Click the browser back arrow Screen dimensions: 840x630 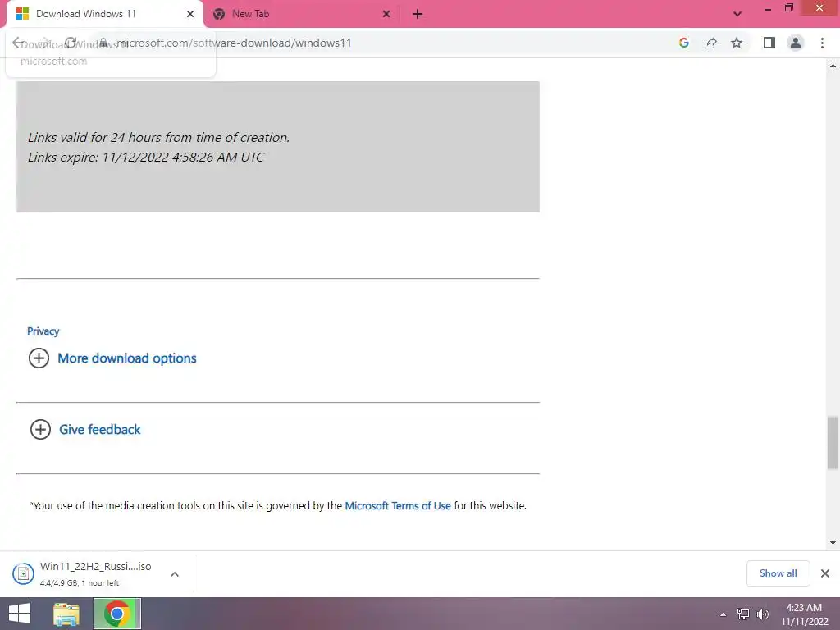point(18,43)
